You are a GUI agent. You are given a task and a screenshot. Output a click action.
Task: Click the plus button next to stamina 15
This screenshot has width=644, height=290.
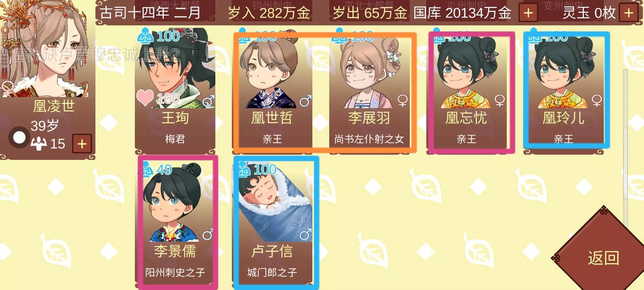click(x=82, y=144)
